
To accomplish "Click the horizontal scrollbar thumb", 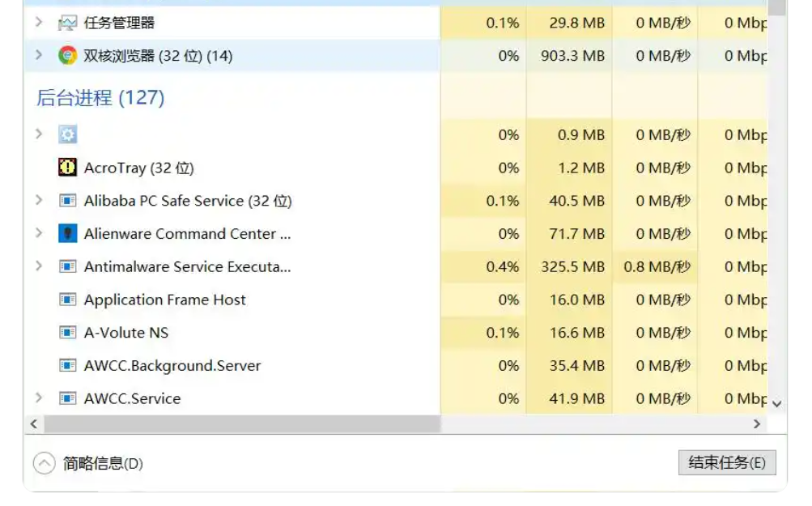I will 242,424.
